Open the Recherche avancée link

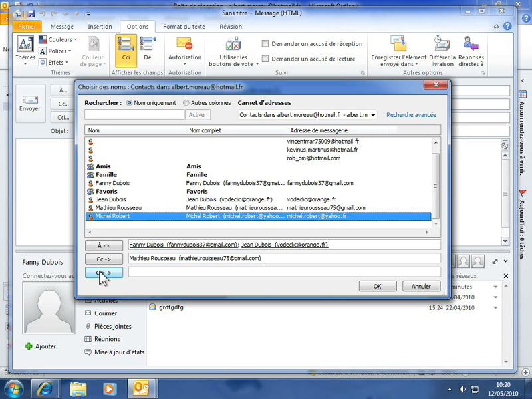coord(411,115)
